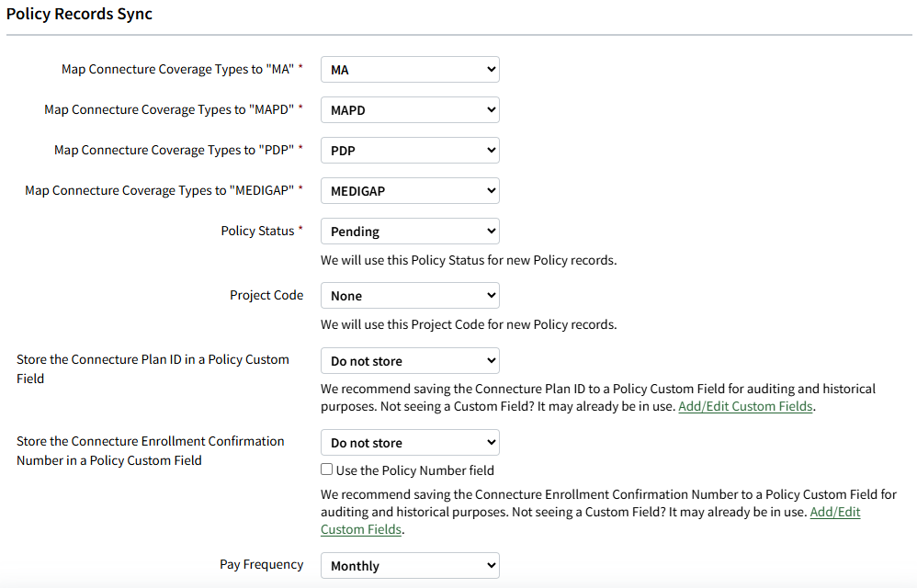Click the "Policy Status" field label
The image size is (917, 588).
point(257,231)
